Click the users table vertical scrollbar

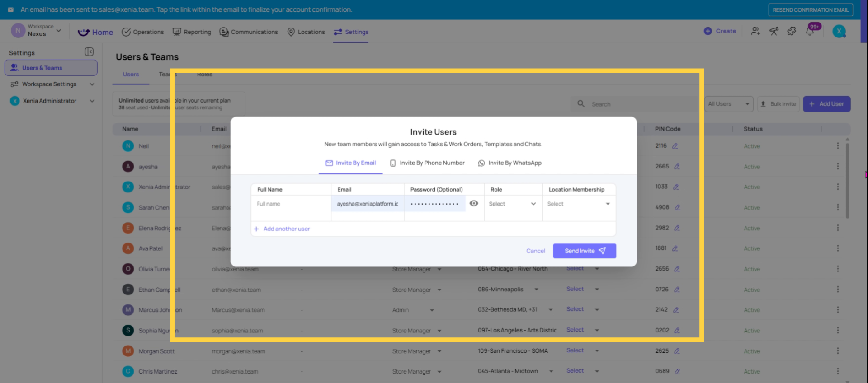coord(847,181)
